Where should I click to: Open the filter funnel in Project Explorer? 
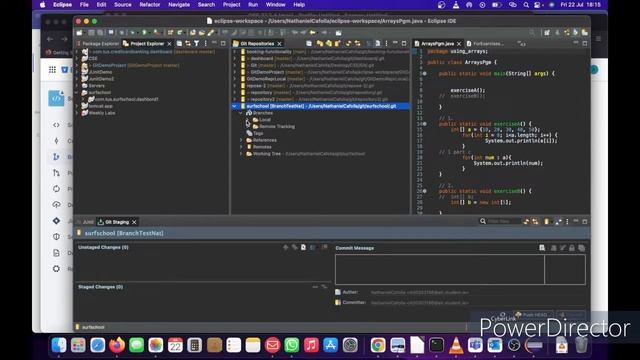click(197, 44)
